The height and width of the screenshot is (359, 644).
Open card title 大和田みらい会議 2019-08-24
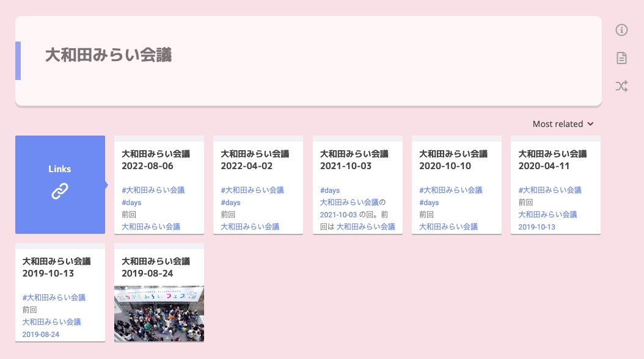coord(156,267)
